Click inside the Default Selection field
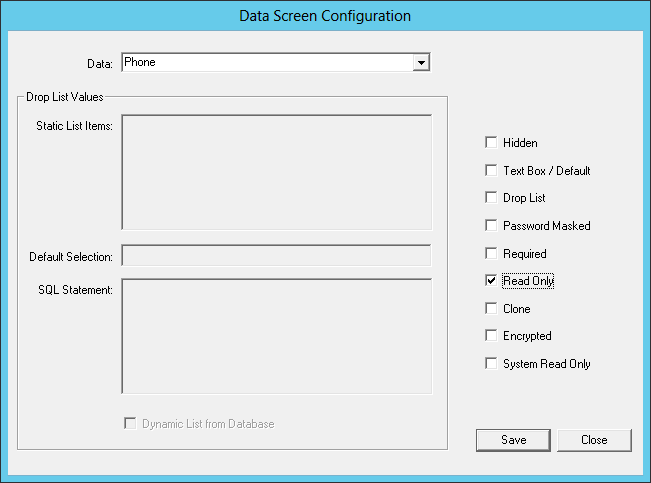The width and height of the screenshot is (651, 483). point(276,255)
